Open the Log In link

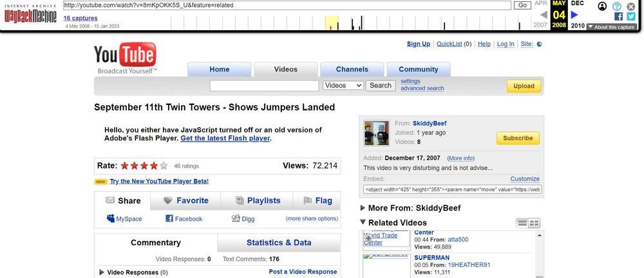[506, 44]
